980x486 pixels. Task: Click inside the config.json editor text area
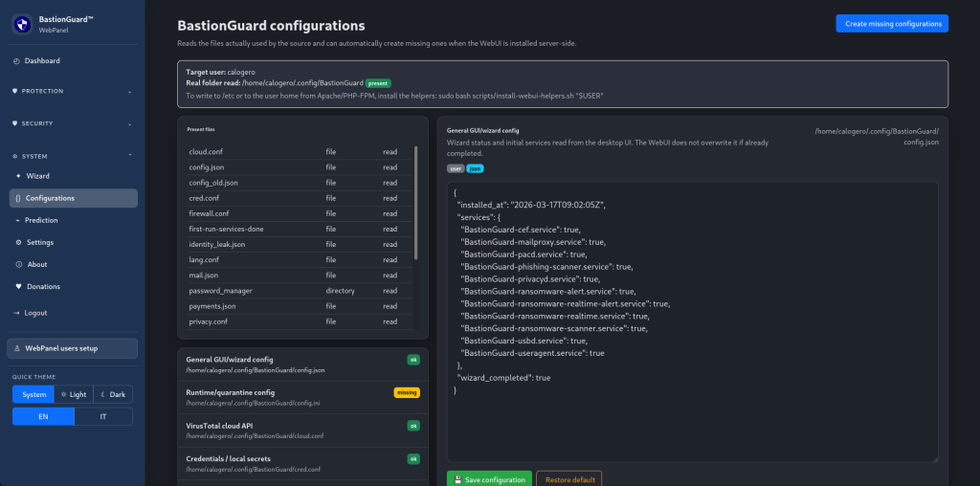coord(693,322)
